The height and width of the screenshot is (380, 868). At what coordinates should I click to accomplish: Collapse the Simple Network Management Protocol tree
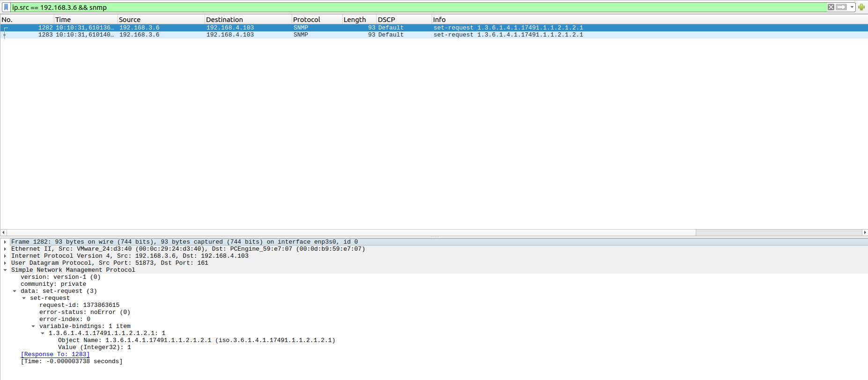[x=5, y=270]
